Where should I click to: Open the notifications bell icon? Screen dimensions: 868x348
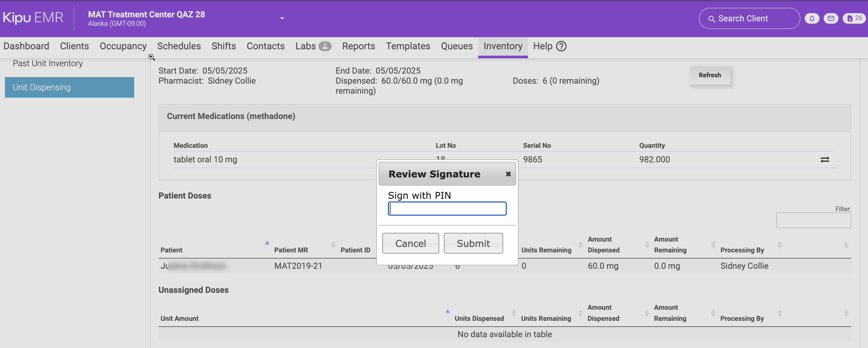pos(812,18)
